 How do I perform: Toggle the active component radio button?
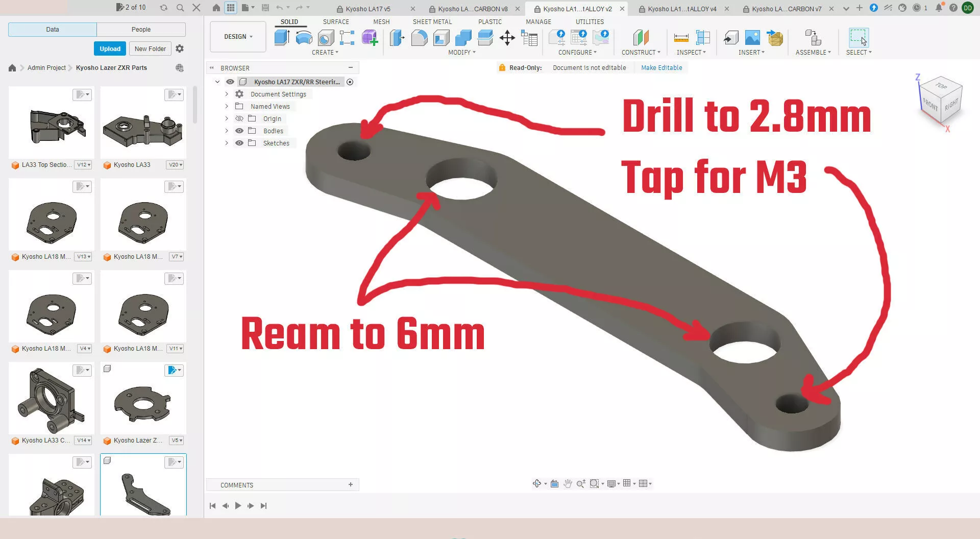pyautogui.click(x=350, y=82)
